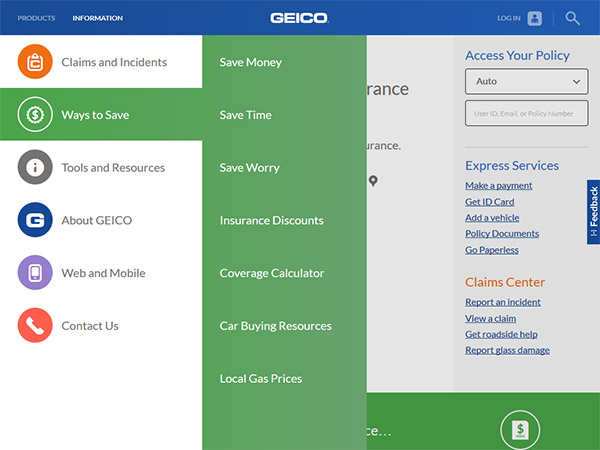Screen dimensions: 600x450
Task: Click the Access Your Policy heading
Action: pos(517,55)
